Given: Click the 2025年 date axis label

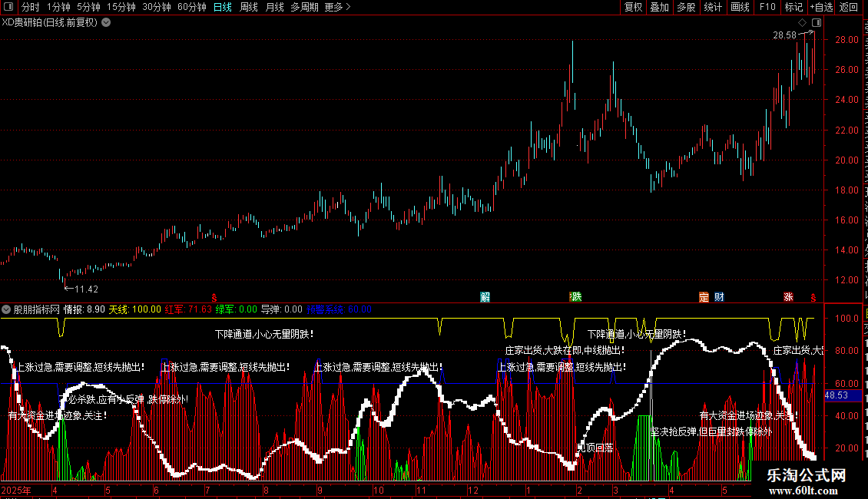Looking at the screenshot, I should tap(16, 490).
